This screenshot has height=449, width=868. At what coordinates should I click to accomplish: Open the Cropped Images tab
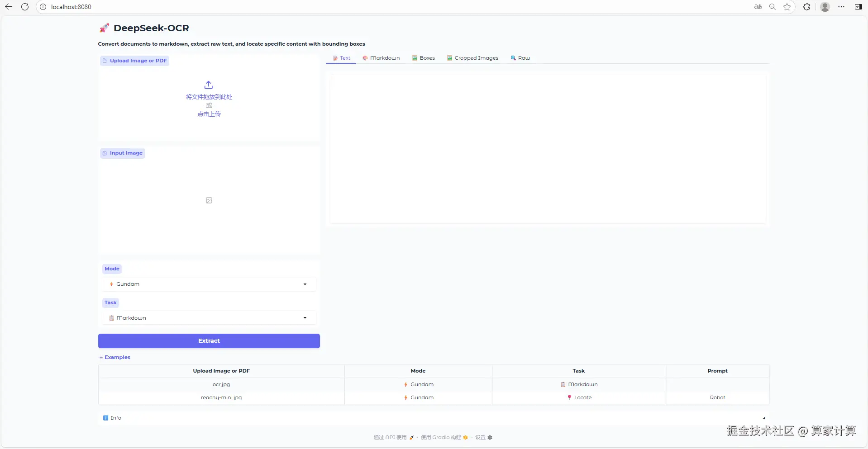pos(472,58)
